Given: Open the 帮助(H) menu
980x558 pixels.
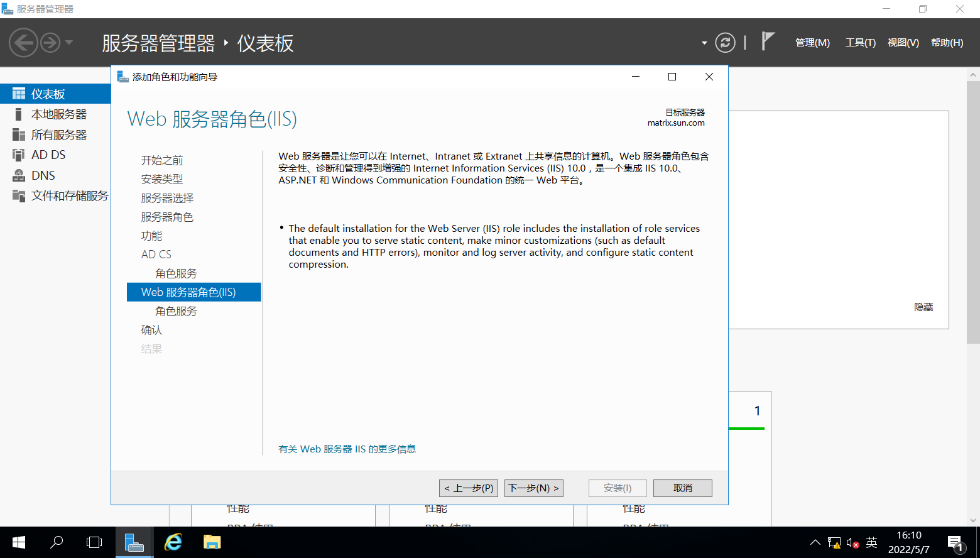Looking at the screenshot, I should tap(947, 43).
